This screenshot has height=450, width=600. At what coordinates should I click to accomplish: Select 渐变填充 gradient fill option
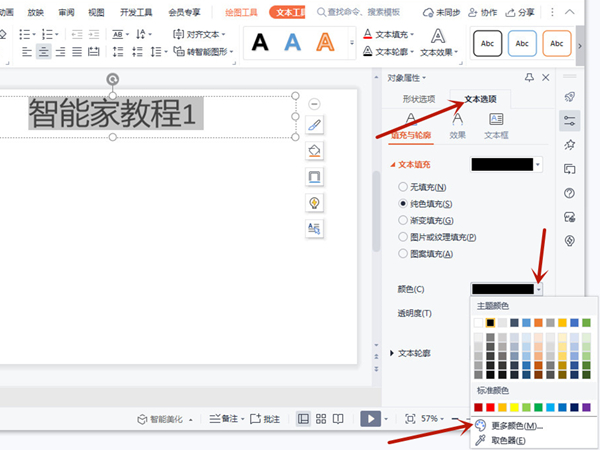pyautogui.click(x=403, y=220)
